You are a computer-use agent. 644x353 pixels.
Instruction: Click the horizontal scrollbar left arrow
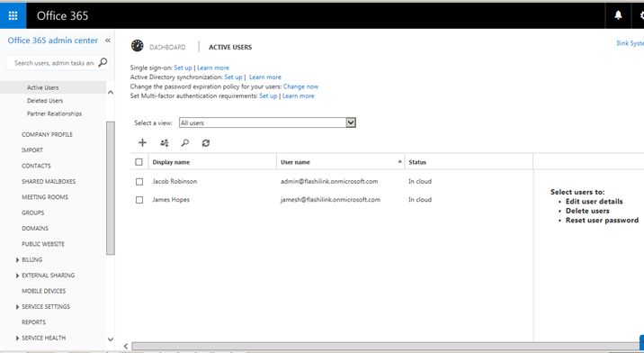(126, 347)
